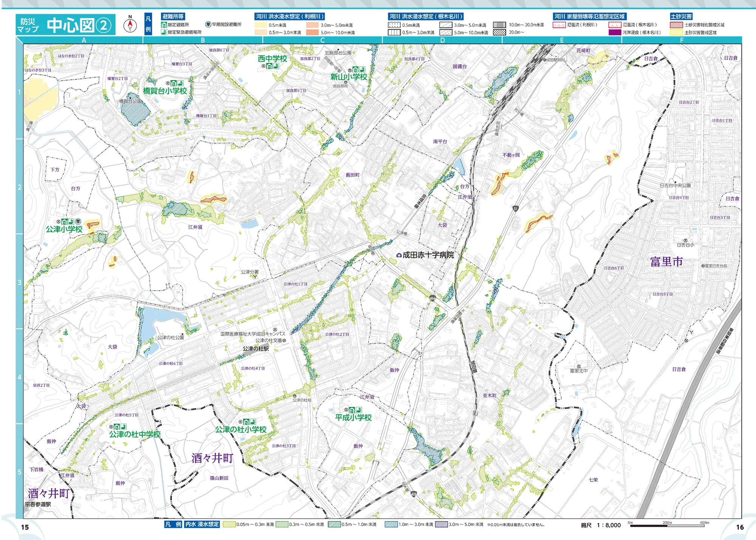Click the running-person evacuation icon above 公津の杜中学校

(x=123, y=427)
